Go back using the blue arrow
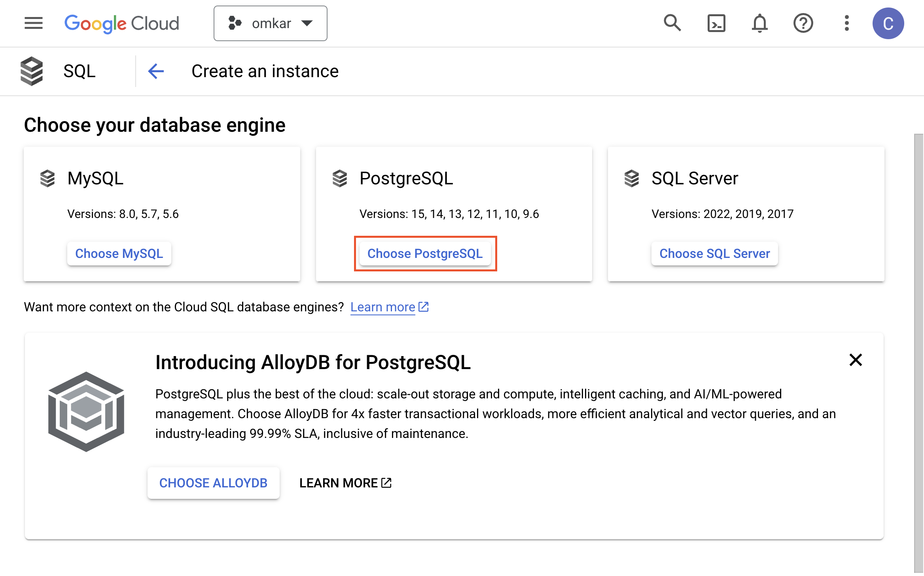Image resolution: width=924 pixels, height=576 pixels. coord(156,71)
